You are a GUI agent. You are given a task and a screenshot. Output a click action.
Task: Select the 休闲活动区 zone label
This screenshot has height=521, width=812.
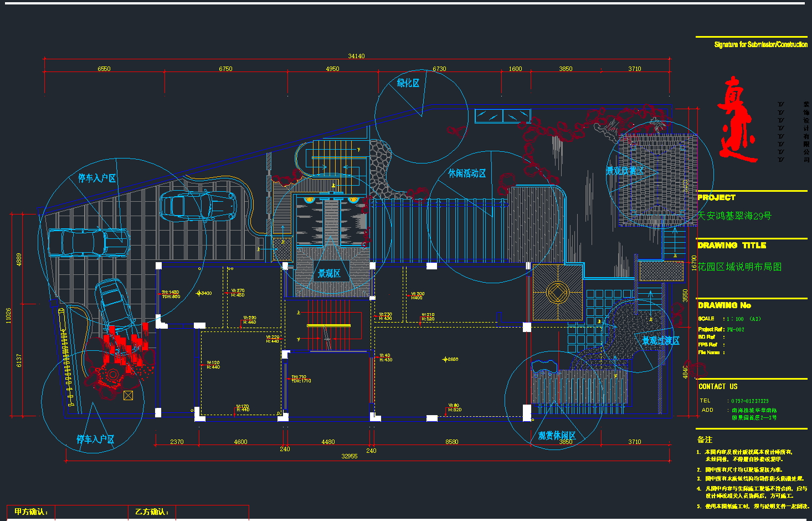467,173
